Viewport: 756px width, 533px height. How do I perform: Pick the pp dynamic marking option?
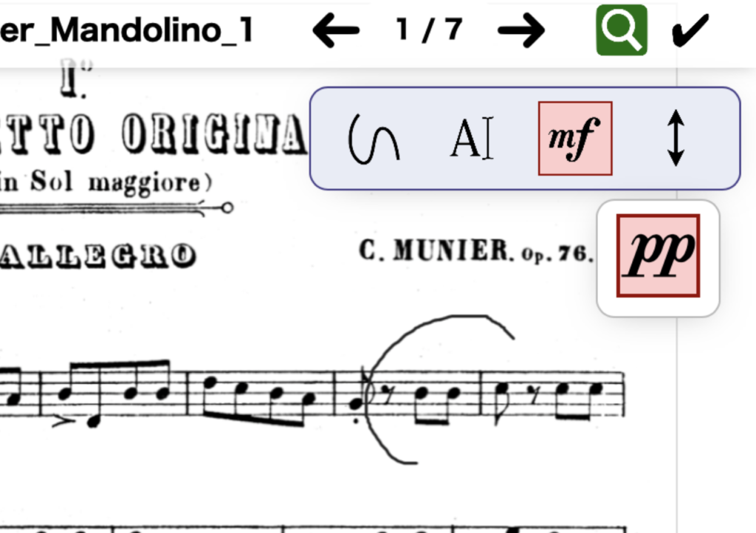[x=658, y=256]
